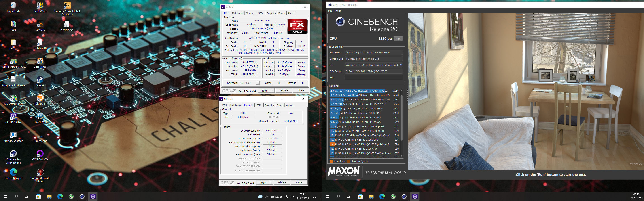Launch GOG GALAXY from the desktop
Screen dimensions: 644x201
pos(40,156)
